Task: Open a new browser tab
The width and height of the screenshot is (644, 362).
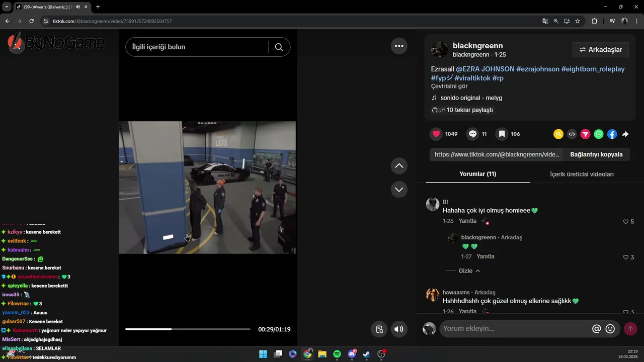Action: click(98, 7)
